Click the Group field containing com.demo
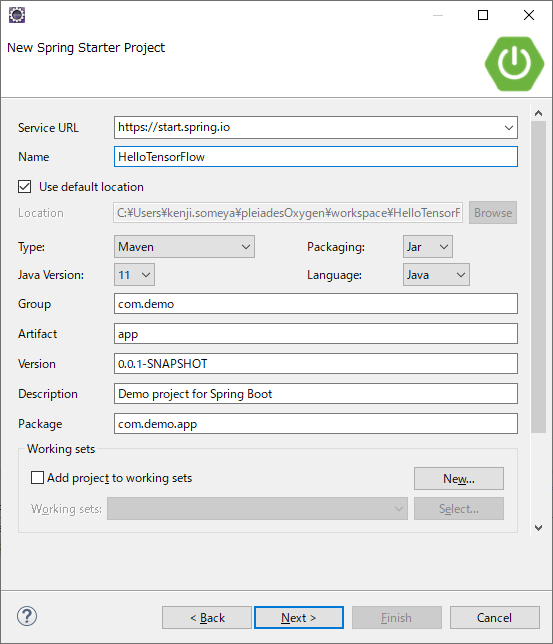The width and height of the screenshot is (553, 644). point(316,304)
